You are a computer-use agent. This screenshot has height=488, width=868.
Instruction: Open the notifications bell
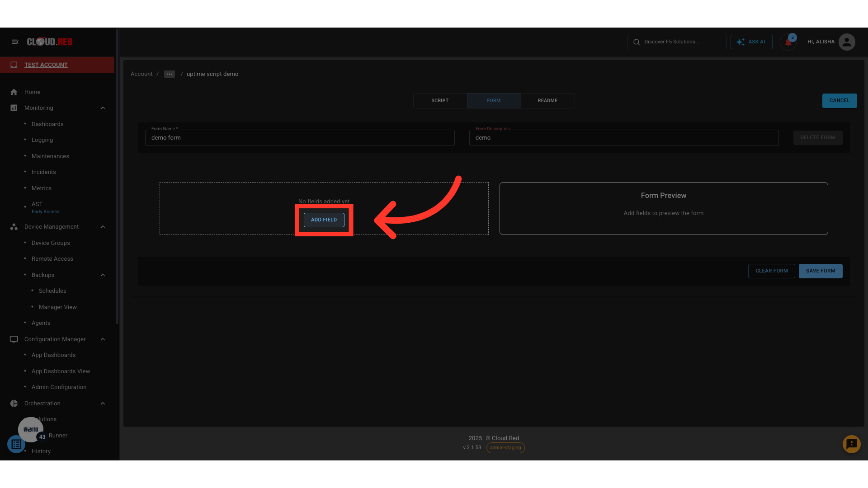[788, 42]
